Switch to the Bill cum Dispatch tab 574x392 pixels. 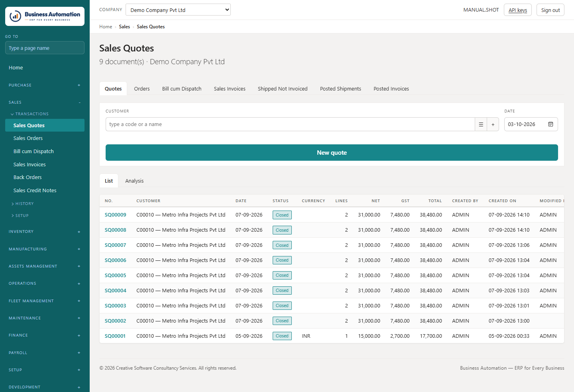(182, 89)
